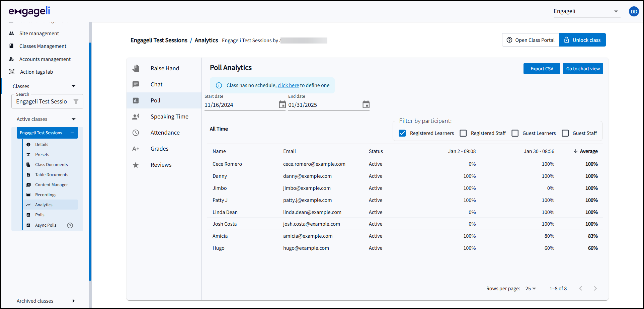Switch to the Attendance tab
Image resolution: width=644 pixels, height=309 pixels.
click(x=164, y=133)
